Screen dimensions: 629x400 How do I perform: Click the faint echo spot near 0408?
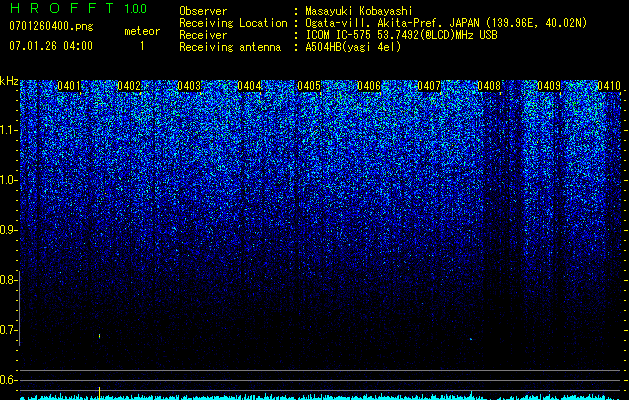pos(471,339)
